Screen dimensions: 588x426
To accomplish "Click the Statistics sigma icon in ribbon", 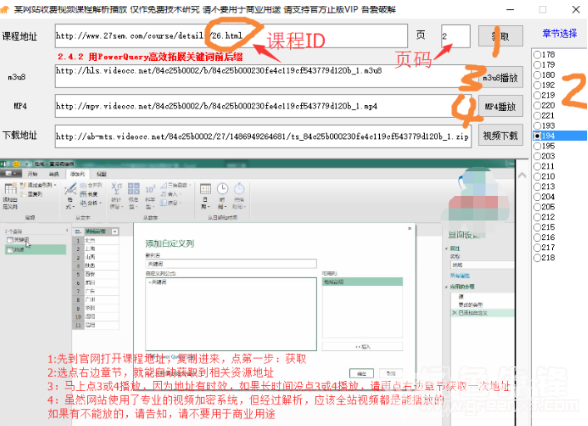I will (x=116, y=188).
